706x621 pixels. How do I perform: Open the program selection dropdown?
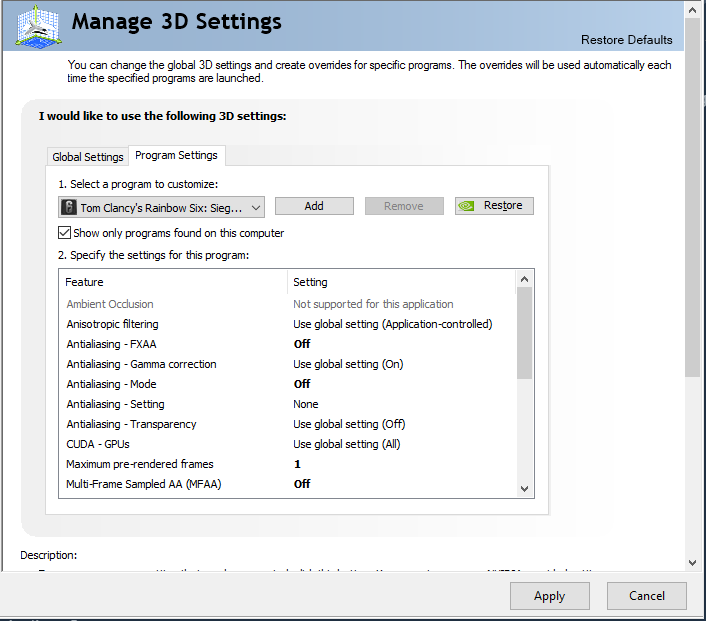[x=256, y=207]
